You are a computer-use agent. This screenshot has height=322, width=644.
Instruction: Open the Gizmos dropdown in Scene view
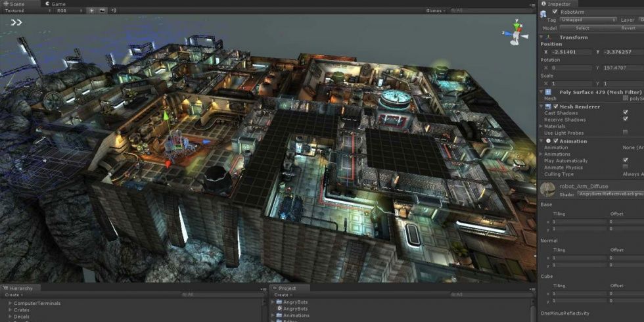436,11
